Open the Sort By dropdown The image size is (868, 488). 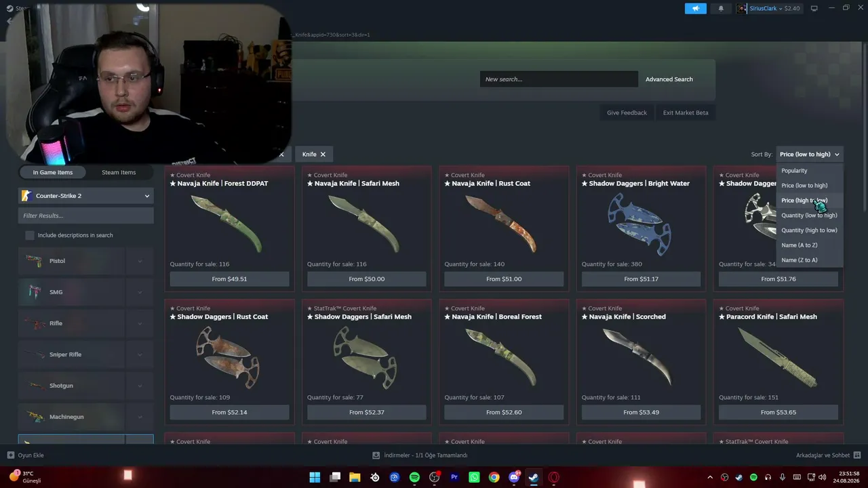click(810, 155)
